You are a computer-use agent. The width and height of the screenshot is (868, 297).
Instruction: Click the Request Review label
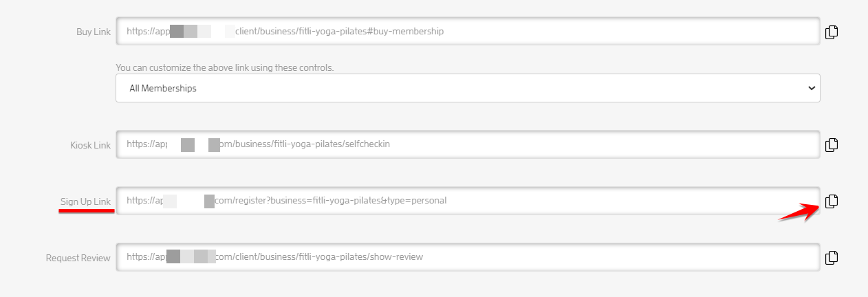78,258
